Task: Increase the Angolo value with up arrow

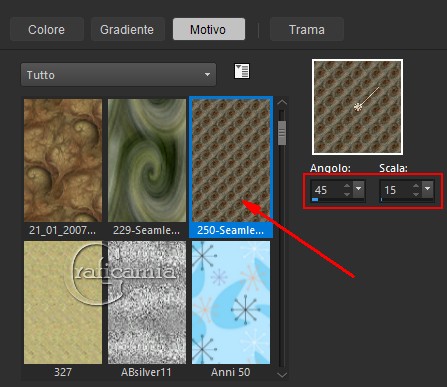Action: 347,186
